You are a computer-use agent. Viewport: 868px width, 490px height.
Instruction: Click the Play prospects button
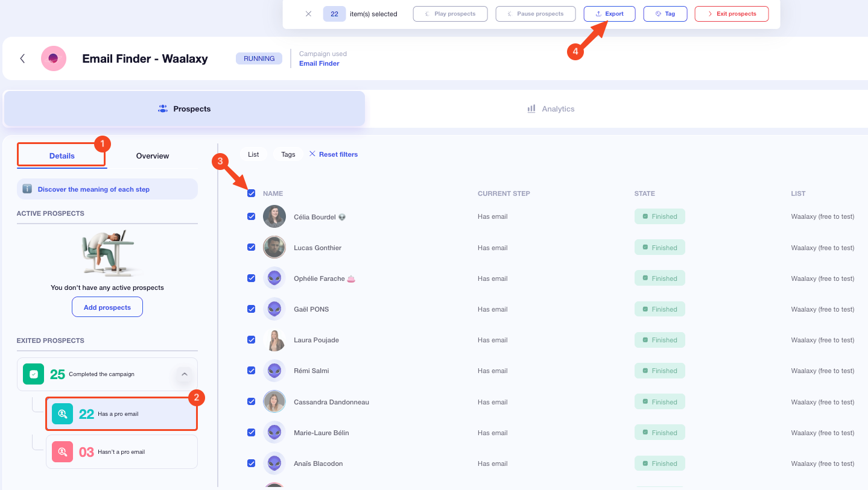click(450, 14)
